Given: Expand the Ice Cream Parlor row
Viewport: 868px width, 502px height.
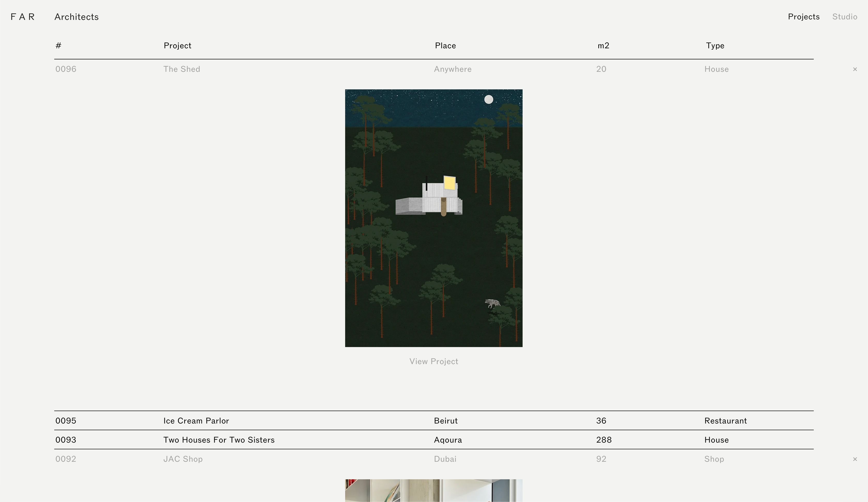Looking at the screenshot, I should (x=196, y=421).
